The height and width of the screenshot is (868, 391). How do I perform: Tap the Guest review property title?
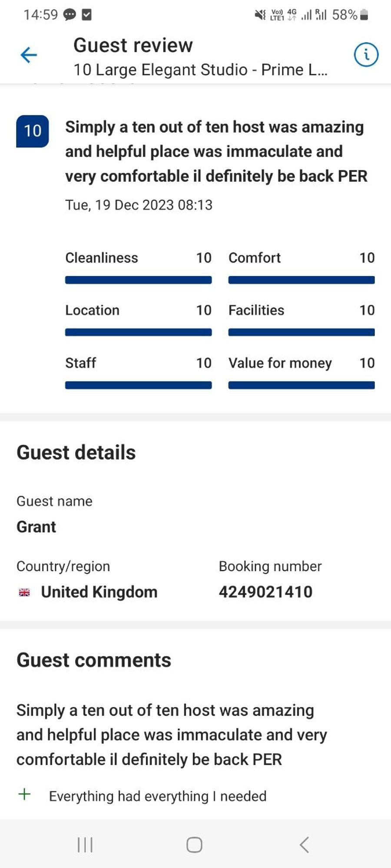(x=200, y=70)
